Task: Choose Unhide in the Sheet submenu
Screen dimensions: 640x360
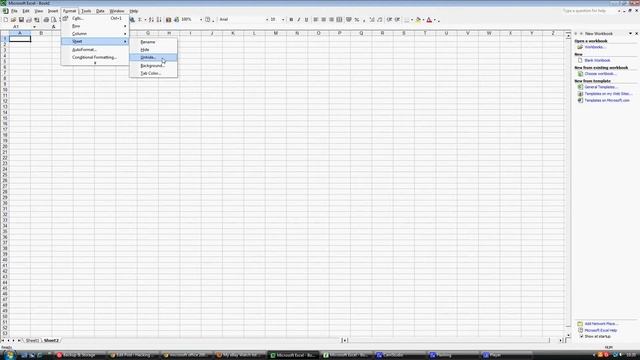Action: pyautogui.click(x=153, y=58)
